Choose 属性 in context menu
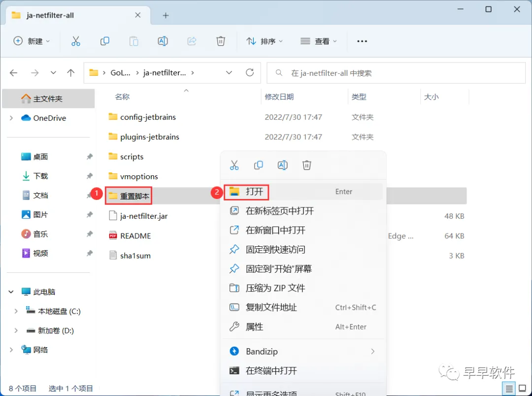Viewport: 532px width, 396px height. pyautogui.click(x=303, y=327)
